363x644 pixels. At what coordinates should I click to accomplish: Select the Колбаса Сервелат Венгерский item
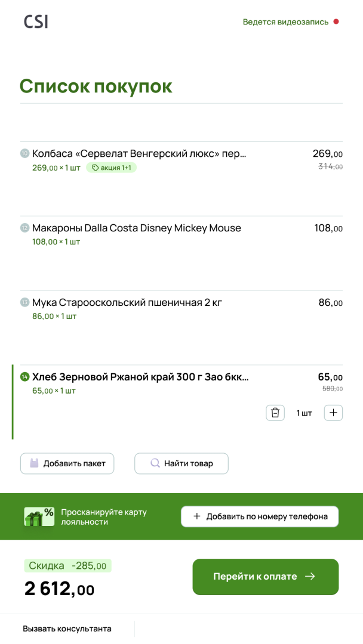tap(139, 154)
